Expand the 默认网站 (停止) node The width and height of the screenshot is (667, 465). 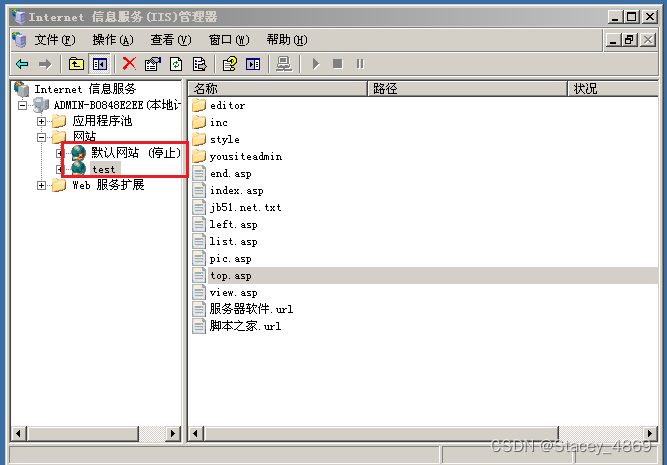click(x=60, y=153)
